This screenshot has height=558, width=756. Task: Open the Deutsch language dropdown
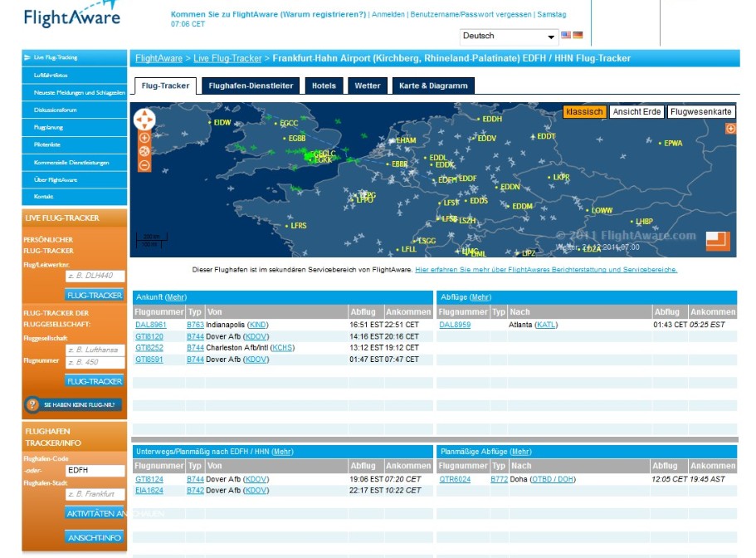coord(509,37)
